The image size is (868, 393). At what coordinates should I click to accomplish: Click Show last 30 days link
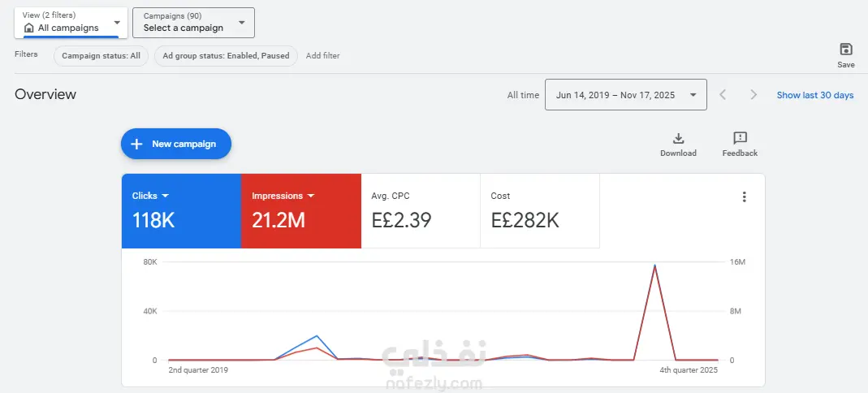[x=814, y=95]
